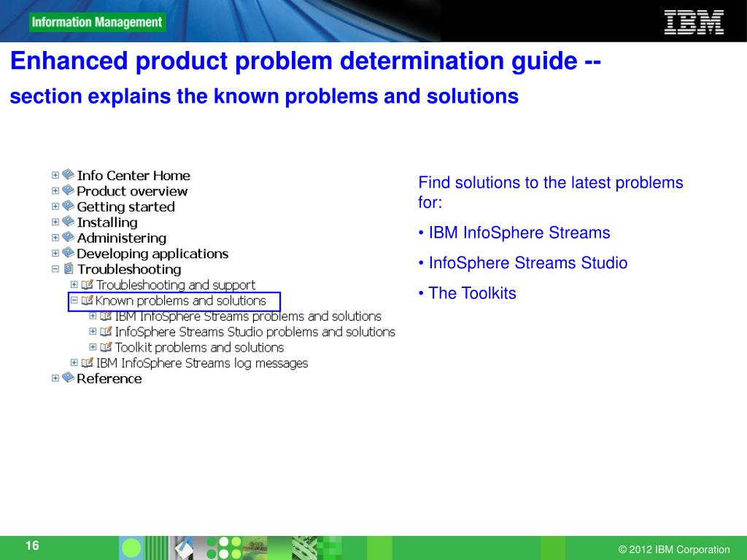Open InfoSphere Streams Studio problems and solutions

tap(255, 332)
